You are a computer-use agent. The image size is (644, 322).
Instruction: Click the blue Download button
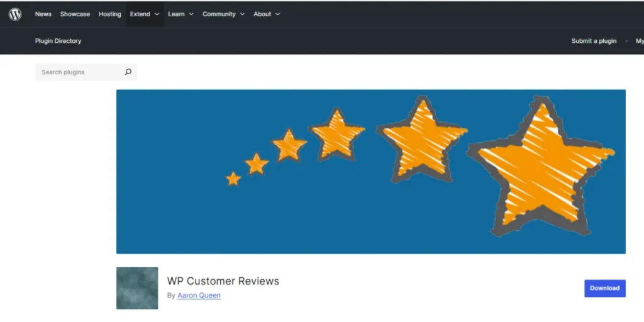(x=605, y=288)
